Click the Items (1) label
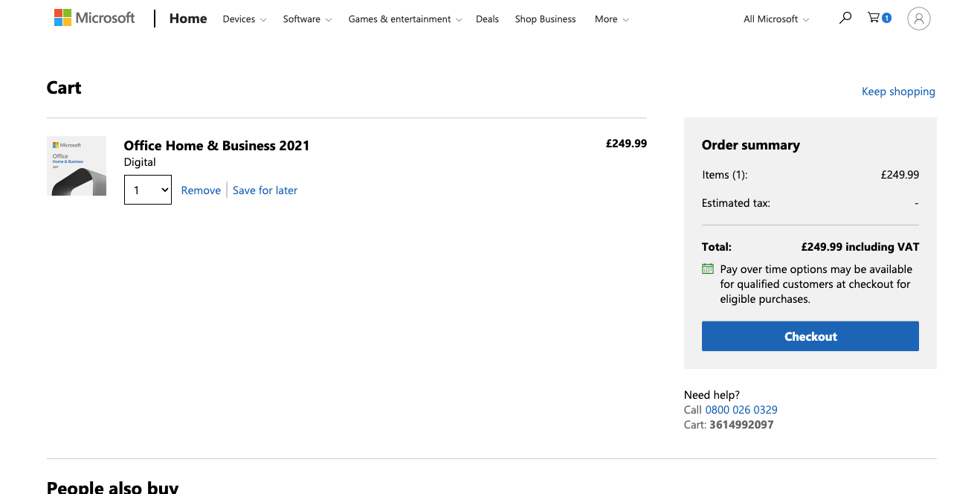Viewport: 980px width, 494px height. click(x=724, y=175)
